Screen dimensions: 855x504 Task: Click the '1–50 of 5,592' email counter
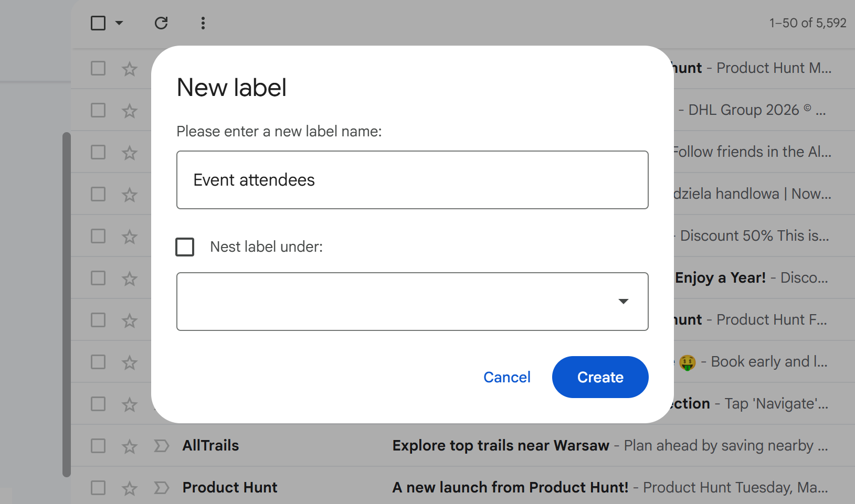[x=807, y=23]
